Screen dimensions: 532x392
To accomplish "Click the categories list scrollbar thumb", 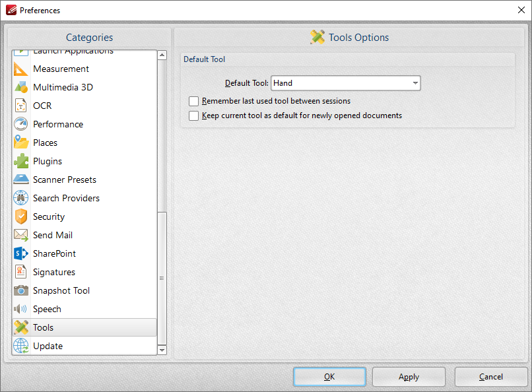I will 162,278.
